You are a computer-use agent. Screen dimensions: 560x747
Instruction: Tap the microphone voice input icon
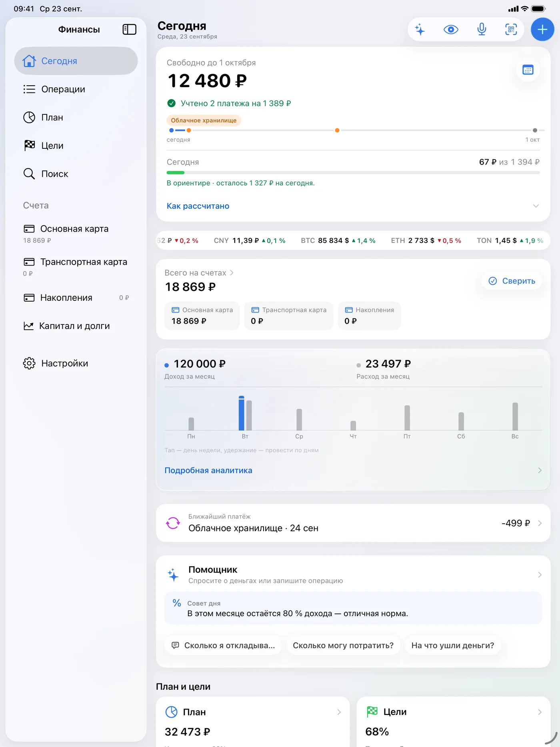coord(482,30)
